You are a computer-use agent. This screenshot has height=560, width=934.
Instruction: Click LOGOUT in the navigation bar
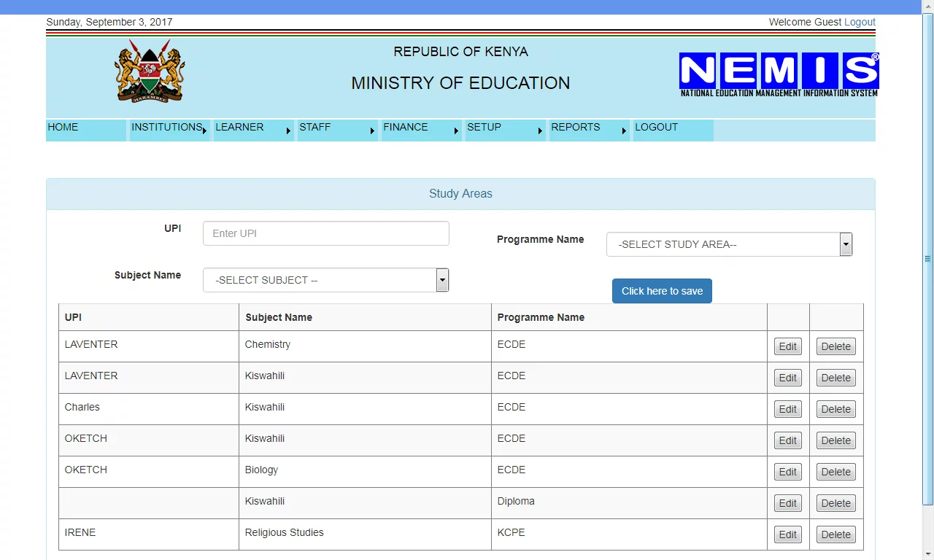[x=672, y=128]
